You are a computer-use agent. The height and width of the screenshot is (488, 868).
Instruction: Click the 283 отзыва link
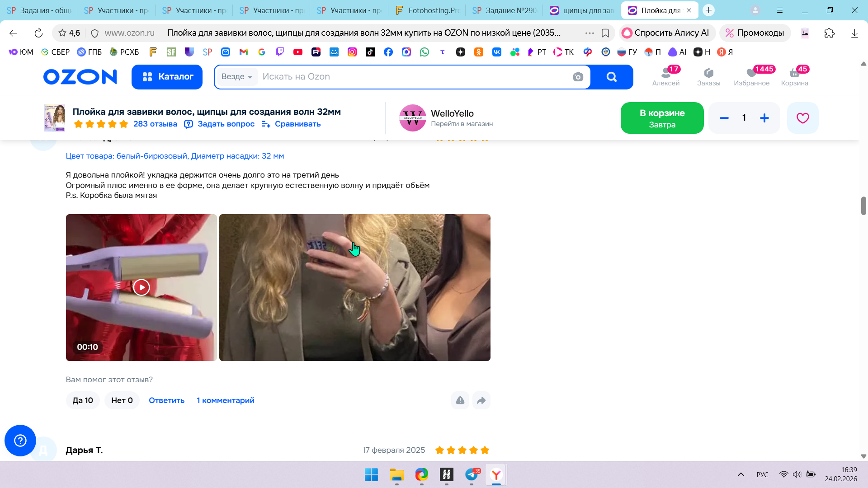click(155, 124)
